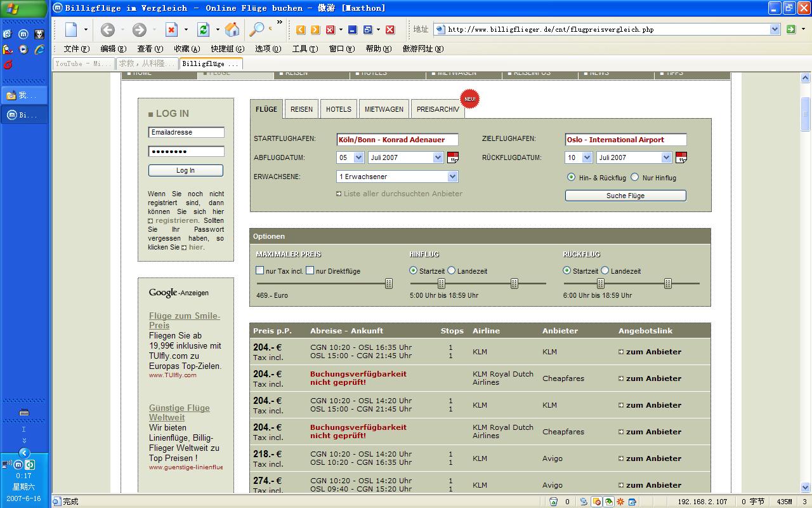
Task: Click the Suche Flüge button
Action: [x=625, y=196]
